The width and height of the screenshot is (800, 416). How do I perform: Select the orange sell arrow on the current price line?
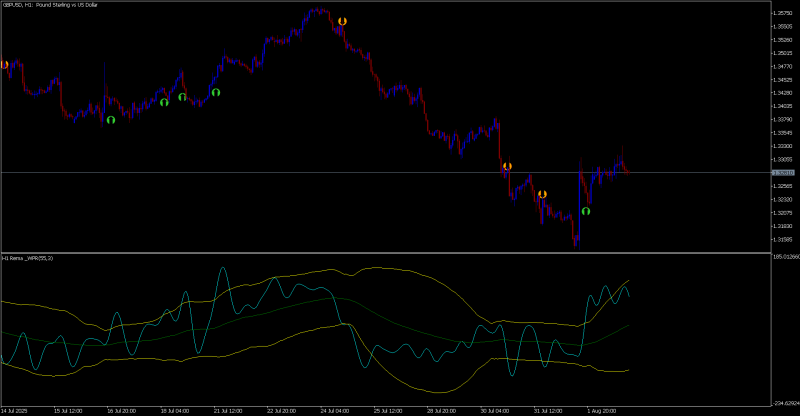click(x=507, y=166)
